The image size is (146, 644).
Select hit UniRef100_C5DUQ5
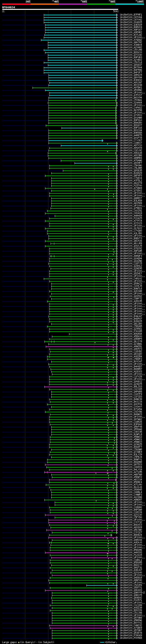click(131, 326)
